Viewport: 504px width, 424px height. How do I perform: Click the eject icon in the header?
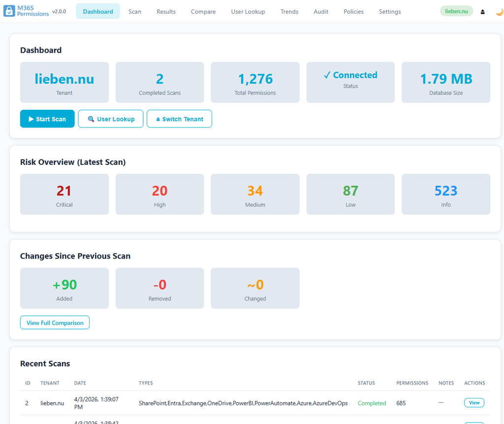482,12
